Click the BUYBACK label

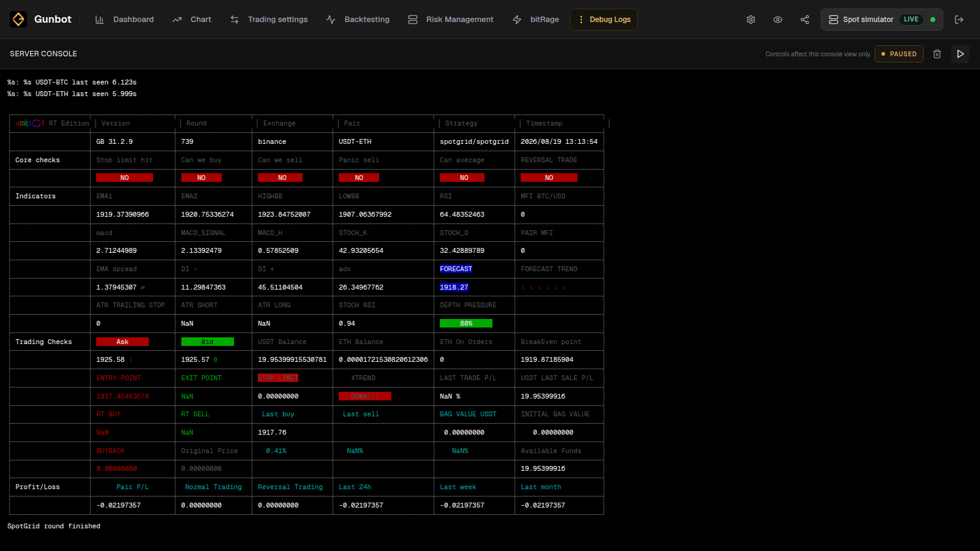pyautogui.click(x=110, y=451)
